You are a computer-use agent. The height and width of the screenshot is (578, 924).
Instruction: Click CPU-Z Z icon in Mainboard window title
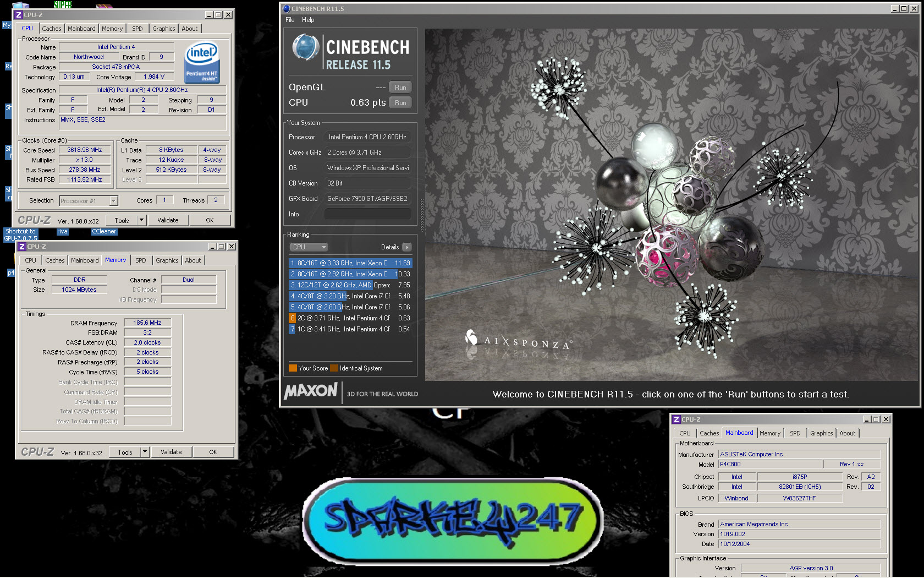click(x=676, y=419)
